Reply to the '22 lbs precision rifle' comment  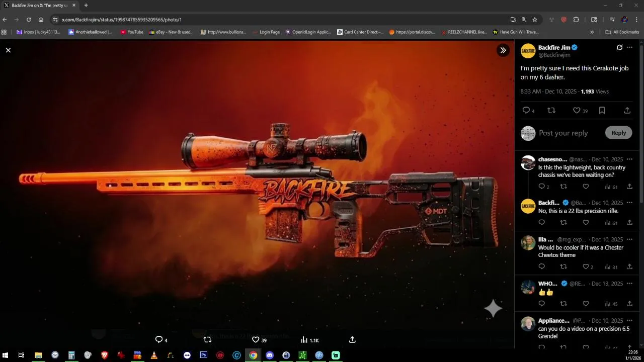click(541, 222)
